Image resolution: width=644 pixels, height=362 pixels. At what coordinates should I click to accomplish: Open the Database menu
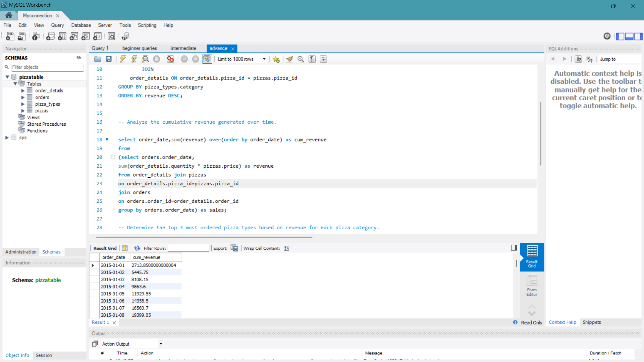pyautogui.click(x=81, y=25)
